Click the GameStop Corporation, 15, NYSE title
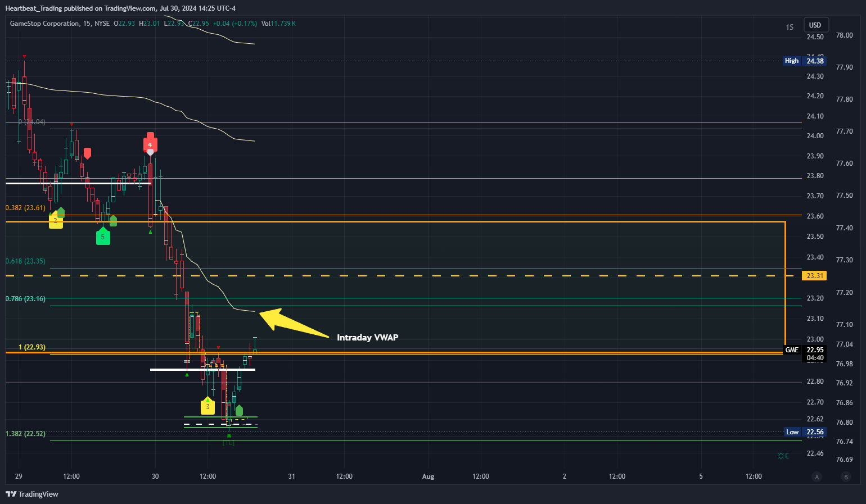Viewport: 866px width, 504px height. tap(60, 24)
